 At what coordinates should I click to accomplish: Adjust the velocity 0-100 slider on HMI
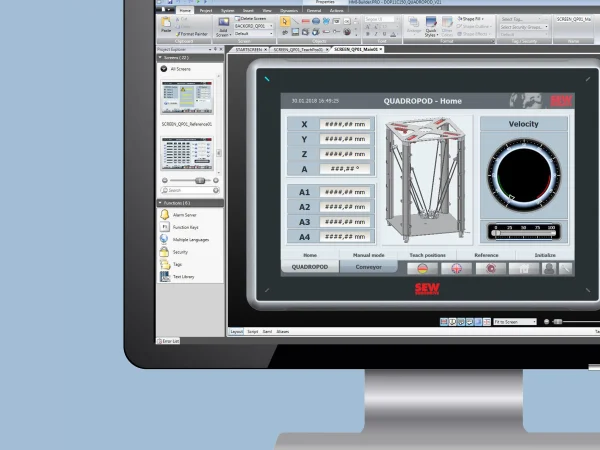coord(523,232)
